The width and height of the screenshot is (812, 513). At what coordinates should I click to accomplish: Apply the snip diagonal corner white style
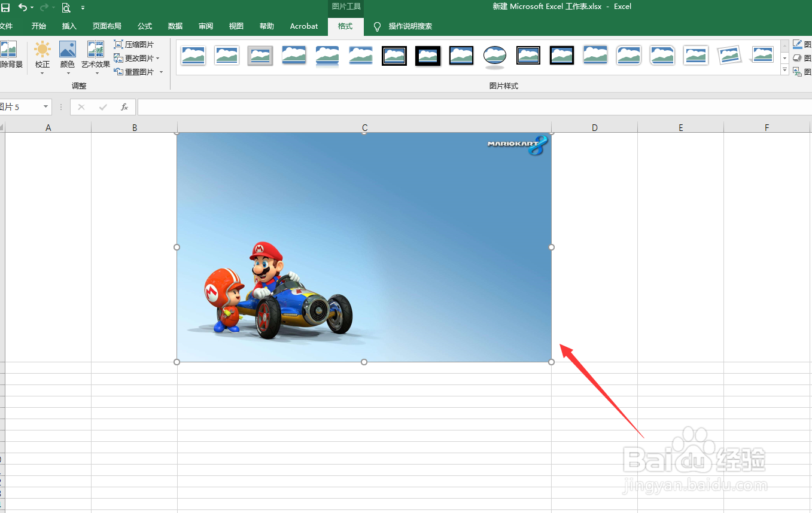tap(662, 56)
